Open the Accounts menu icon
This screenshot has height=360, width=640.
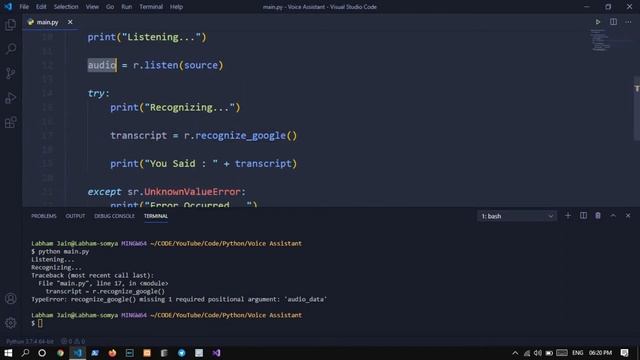[11, 298]
